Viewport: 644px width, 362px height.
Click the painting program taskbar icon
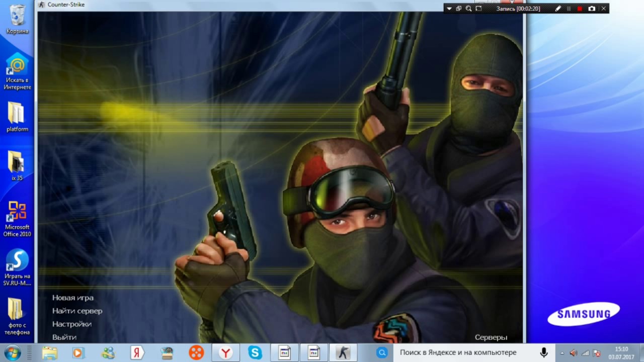click(x=167, y=352)
